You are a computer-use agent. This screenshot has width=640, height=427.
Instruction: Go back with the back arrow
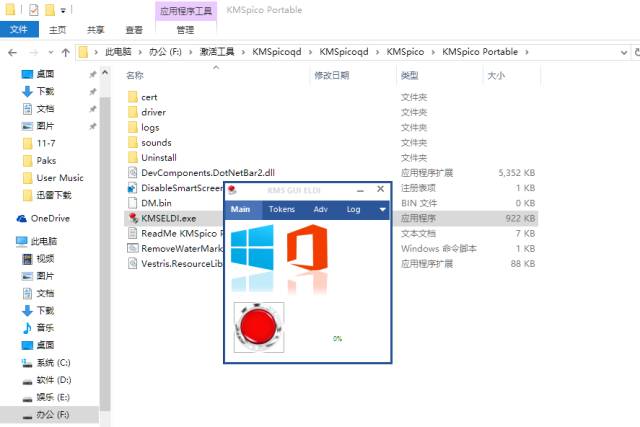click(13, 52)
